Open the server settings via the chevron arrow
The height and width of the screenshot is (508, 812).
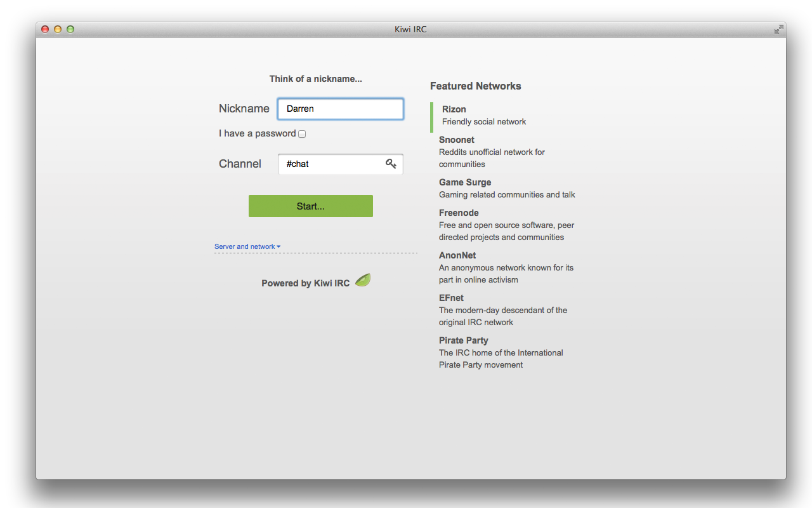click(278, 246)
